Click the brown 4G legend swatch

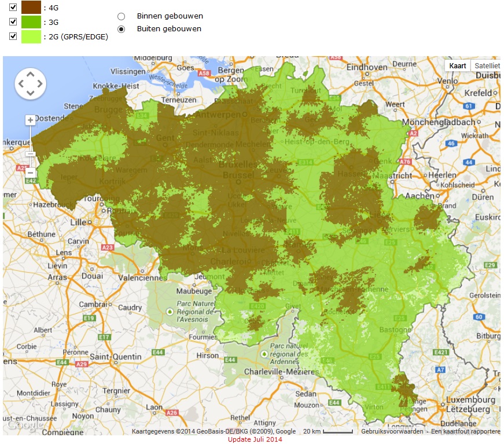31,8
